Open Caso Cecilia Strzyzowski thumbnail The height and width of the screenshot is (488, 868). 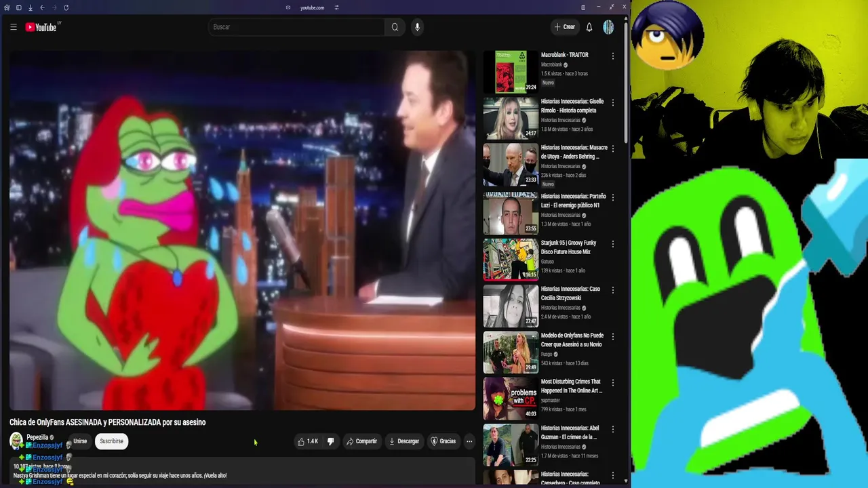[x=511, y=306]
